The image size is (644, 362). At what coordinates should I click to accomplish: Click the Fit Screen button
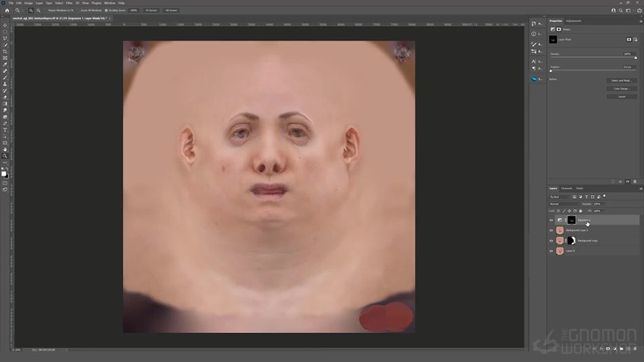[151, 11]
